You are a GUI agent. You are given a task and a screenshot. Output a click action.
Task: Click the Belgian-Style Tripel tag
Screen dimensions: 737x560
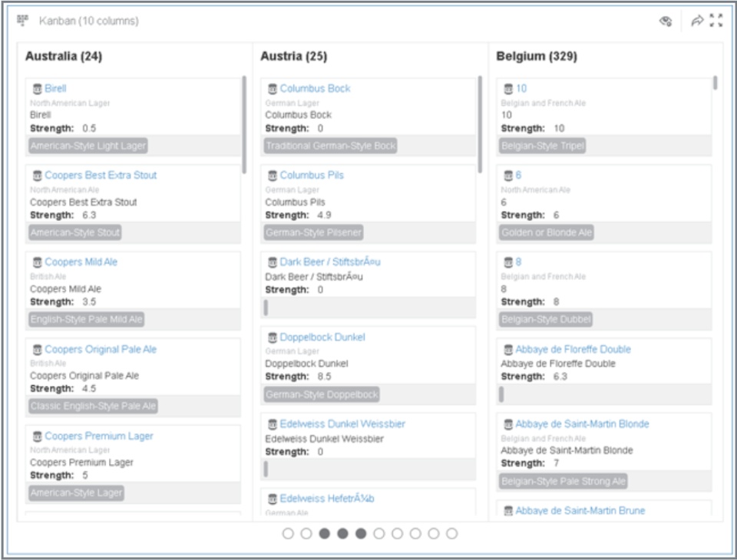click(x=543, y=146)
